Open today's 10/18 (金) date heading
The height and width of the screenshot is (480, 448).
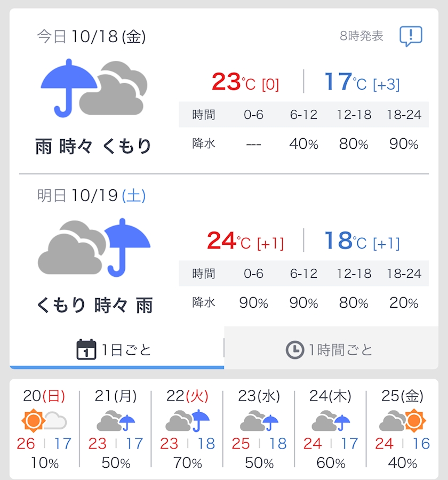point(91,37)
